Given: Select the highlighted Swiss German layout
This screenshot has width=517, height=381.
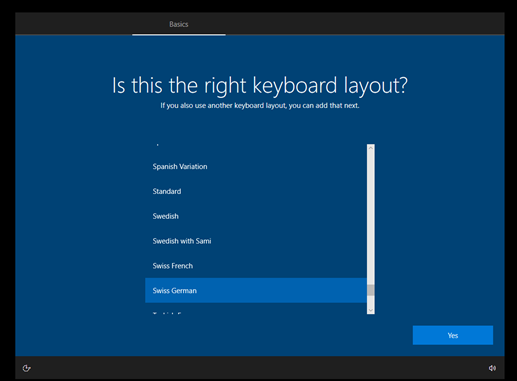Looking at the screenshot, I should click(x=256, y=290).
